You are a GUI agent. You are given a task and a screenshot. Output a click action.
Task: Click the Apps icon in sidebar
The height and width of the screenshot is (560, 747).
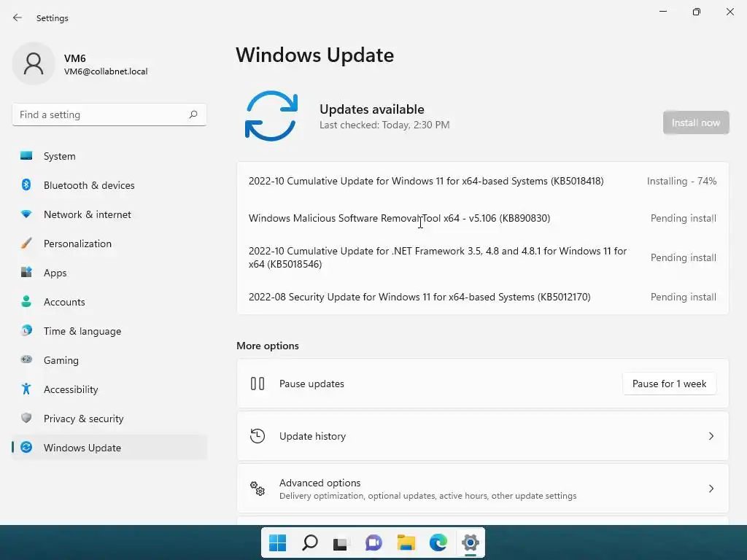(26, 273)
